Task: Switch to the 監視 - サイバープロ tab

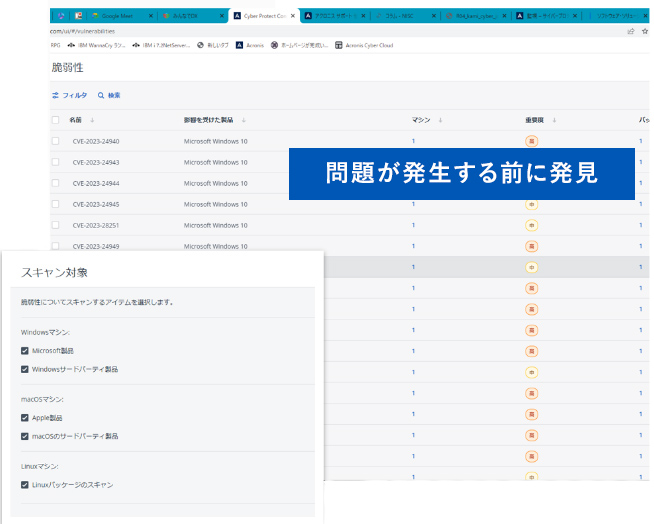Action: point(546,16)
